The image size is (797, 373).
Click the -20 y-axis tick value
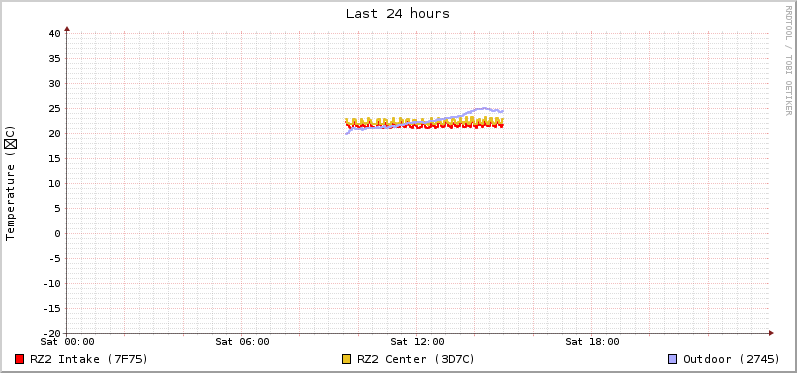click(x=52, y=333)
